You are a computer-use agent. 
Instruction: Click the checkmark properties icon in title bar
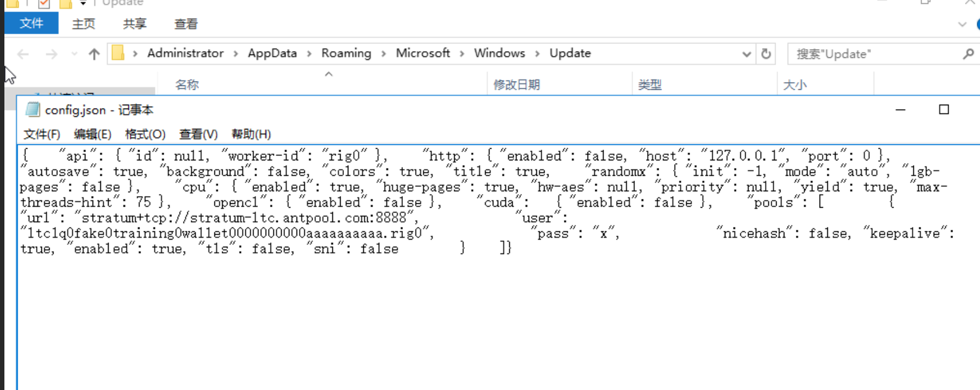click(x=44, y=4)
